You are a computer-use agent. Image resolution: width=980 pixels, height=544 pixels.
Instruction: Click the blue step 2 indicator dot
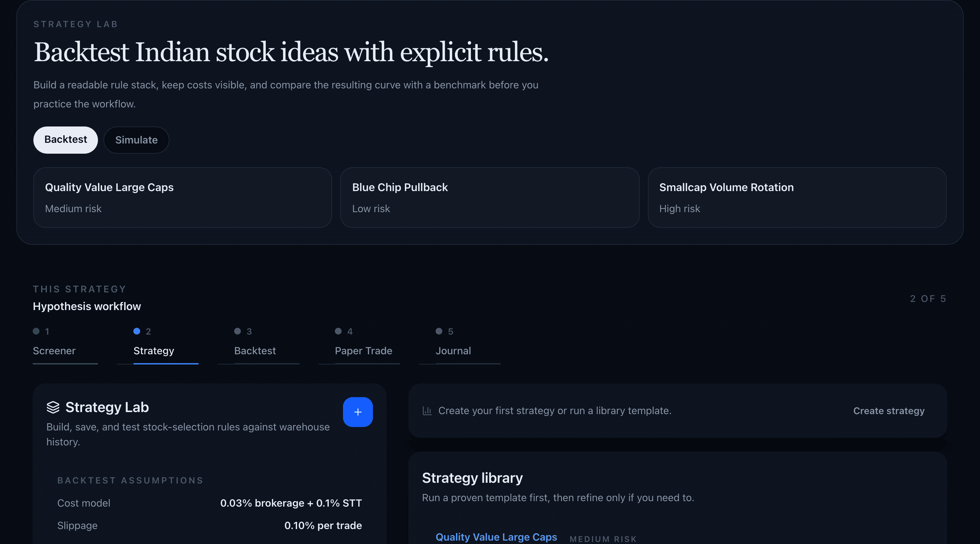137,331
